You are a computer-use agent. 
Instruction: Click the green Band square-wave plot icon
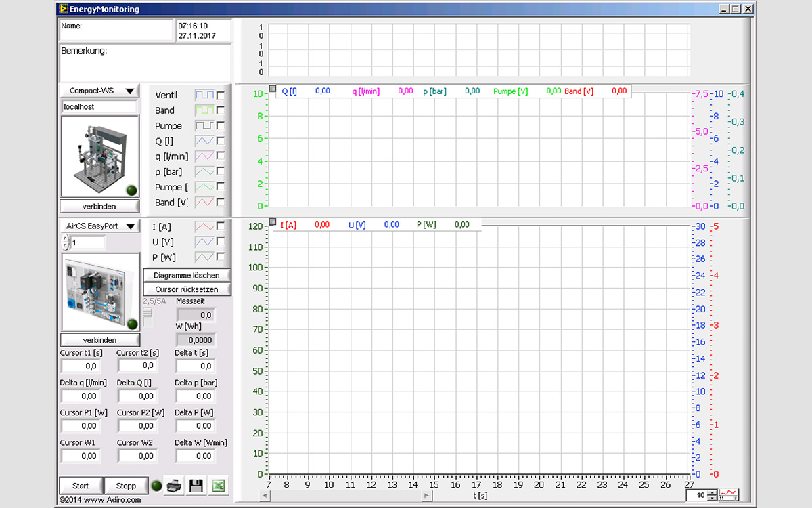204,110
